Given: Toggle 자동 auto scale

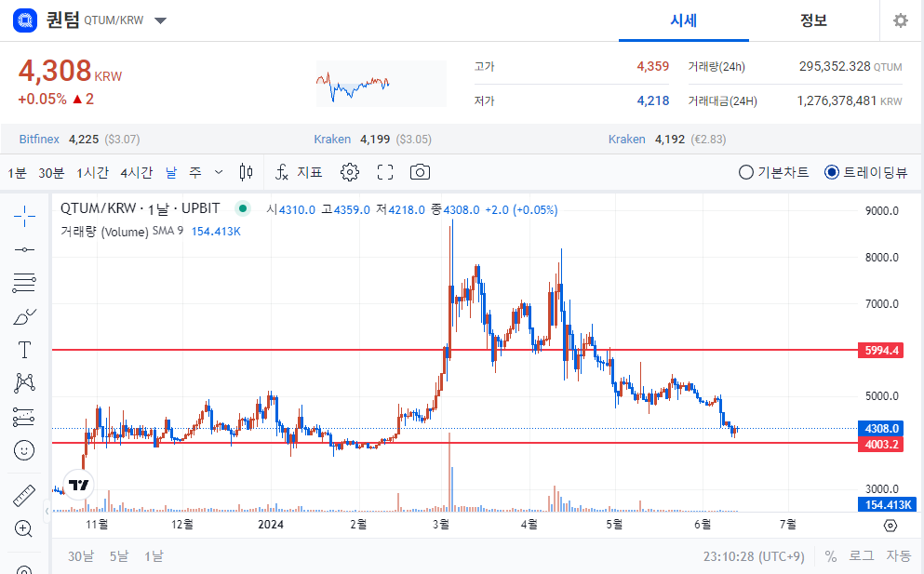Looking at the screenshot, I should coord(899,555).
